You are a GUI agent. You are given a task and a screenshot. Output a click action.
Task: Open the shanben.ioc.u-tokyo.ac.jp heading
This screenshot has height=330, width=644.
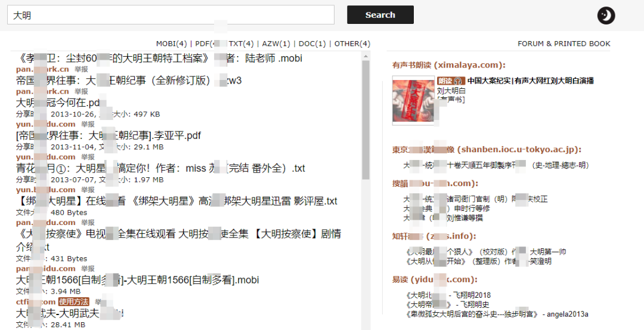coord(487,150)
